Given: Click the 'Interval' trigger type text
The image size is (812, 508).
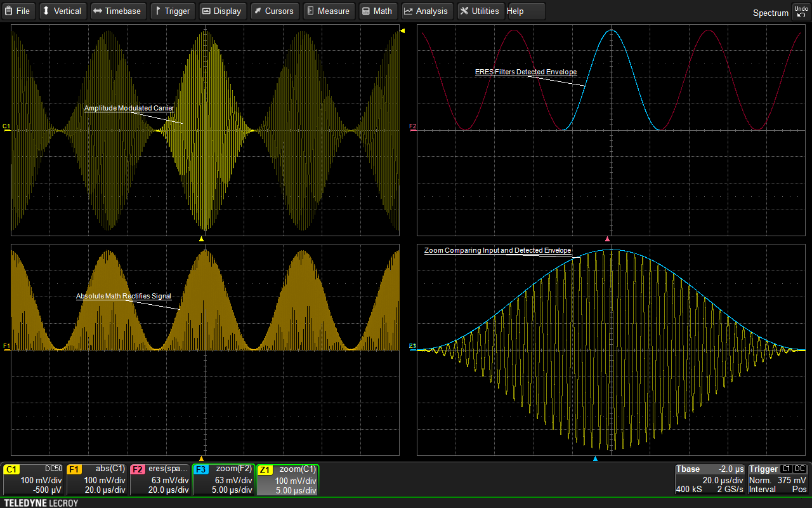Looking at the screenshot, I should click(763, 490).
